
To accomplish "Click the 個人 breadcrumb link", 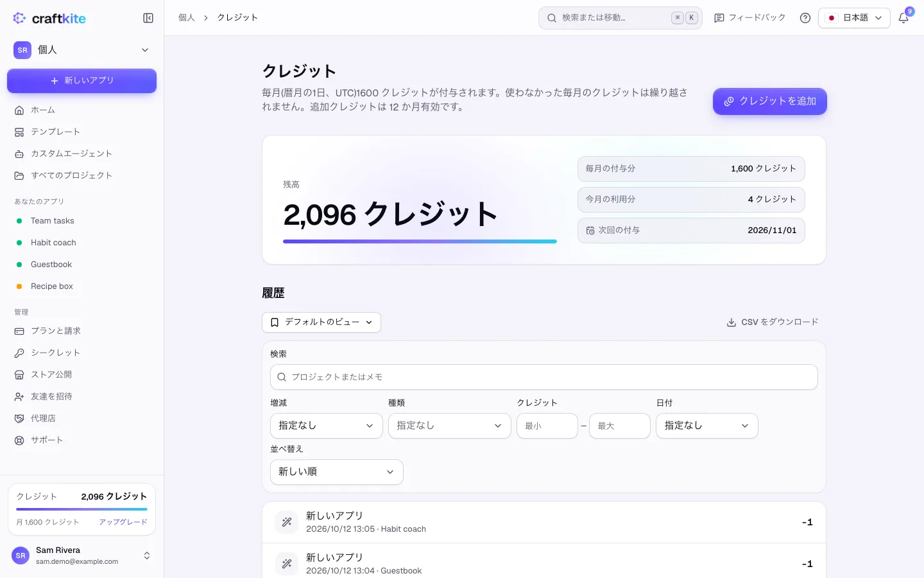I will click(187, 18).
